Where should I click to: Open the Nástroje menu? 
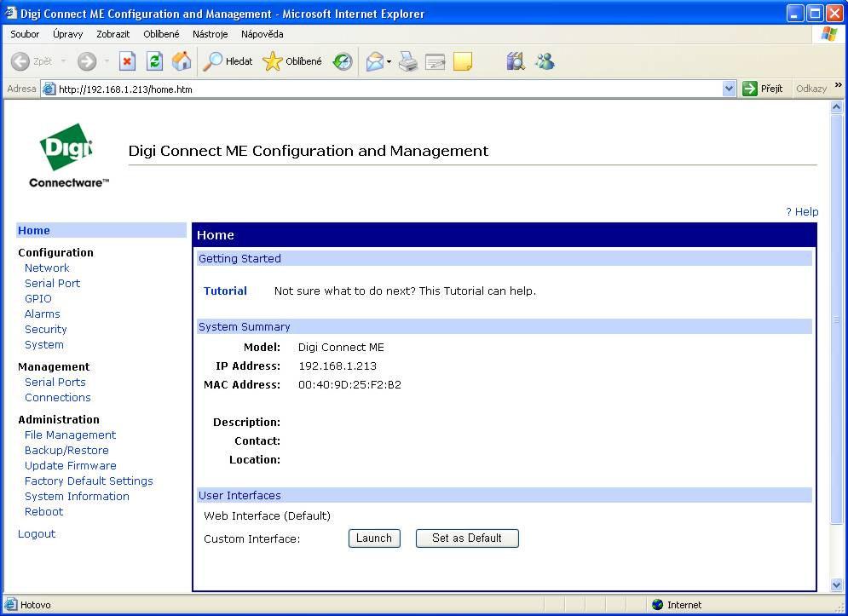point(211,34)
